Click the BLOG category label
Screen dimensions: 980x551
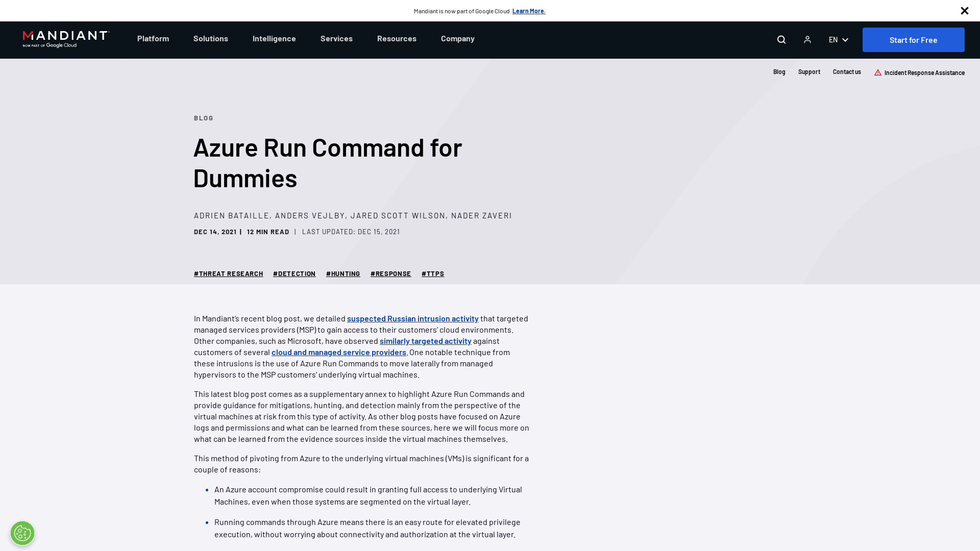[x=204, y=118]
